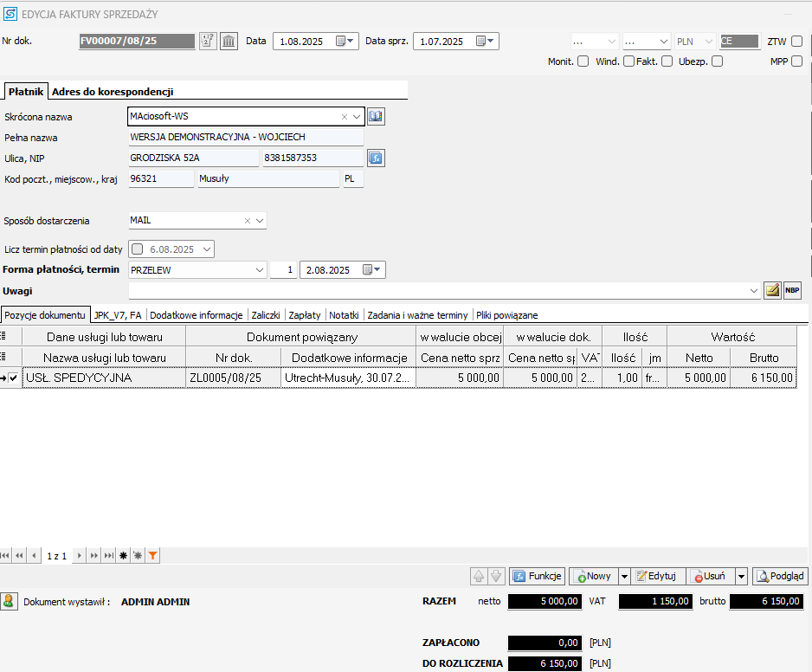
Task: Click the bank building icon beside document number
Action: coord(229,42)
